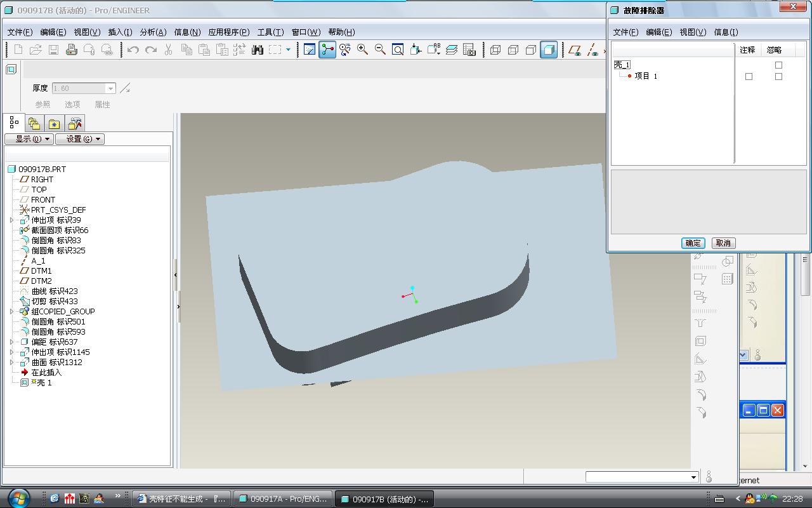Click the zoom in magnifier icon

pos(363,50)
